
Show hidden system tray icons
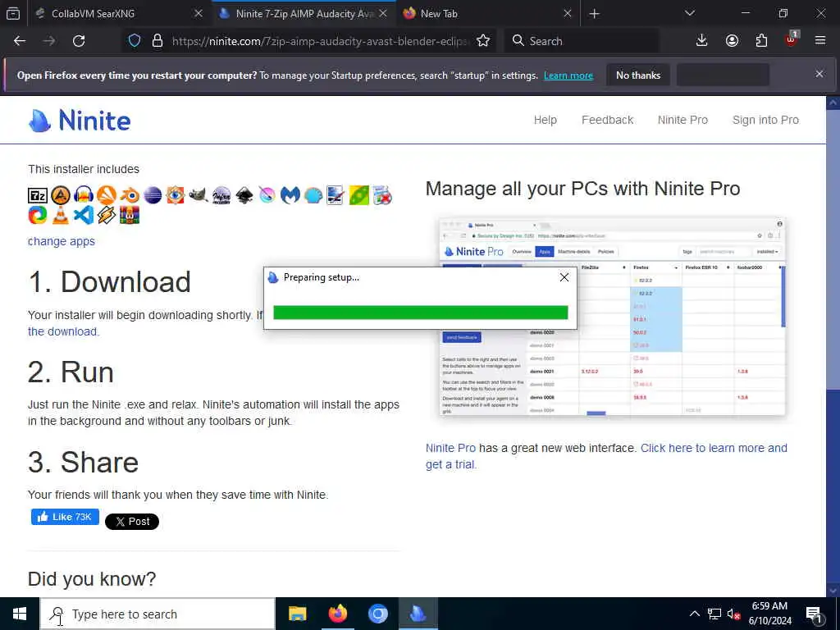tap(694, 614)
